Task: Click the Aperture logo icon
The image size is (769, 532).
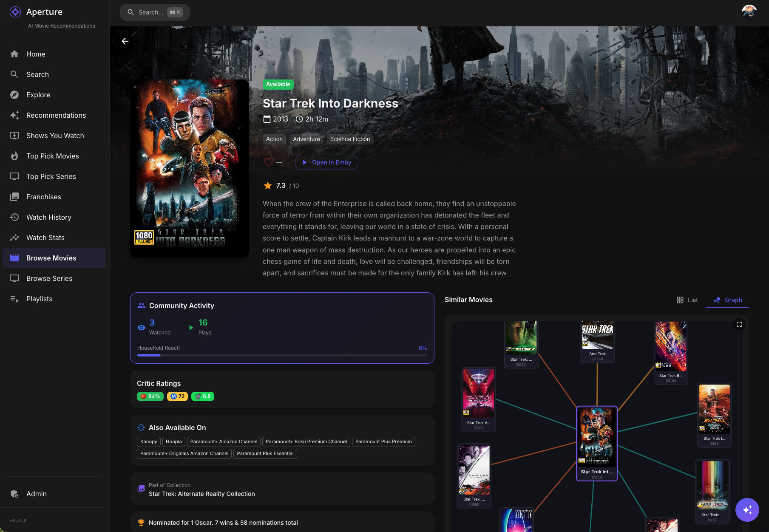Action: click(15, 12)
